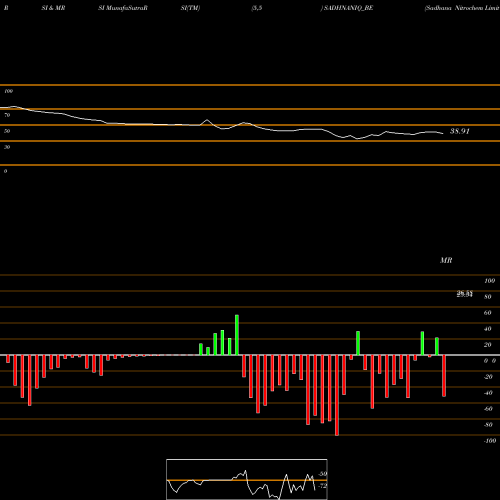Click the -72 value in mini chart

(323, 486)
